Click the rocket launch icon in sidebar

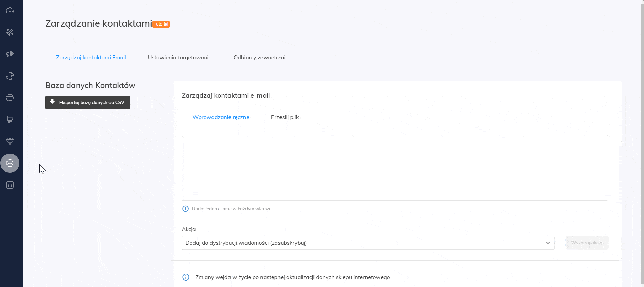(x=10, y=32)
